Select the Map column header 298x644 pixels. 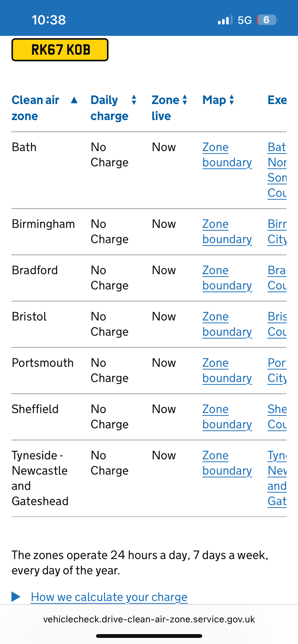214,100
